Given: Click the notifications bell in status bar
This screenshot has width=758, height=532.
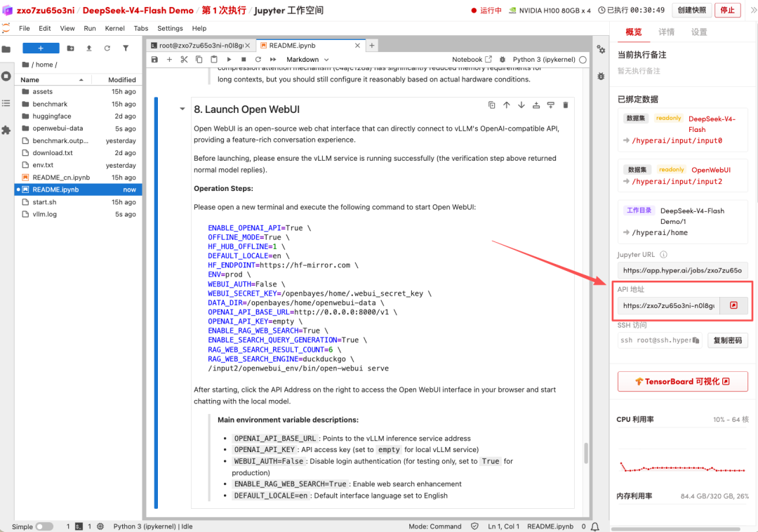Looking at the screenshot, I should [x=595, y=526].
